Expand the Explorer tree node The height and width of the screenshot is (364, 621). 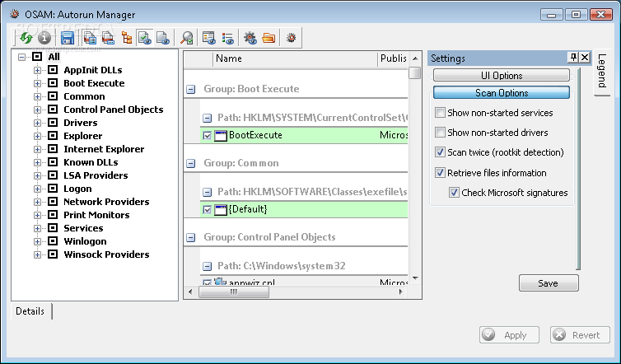[37, 136]
